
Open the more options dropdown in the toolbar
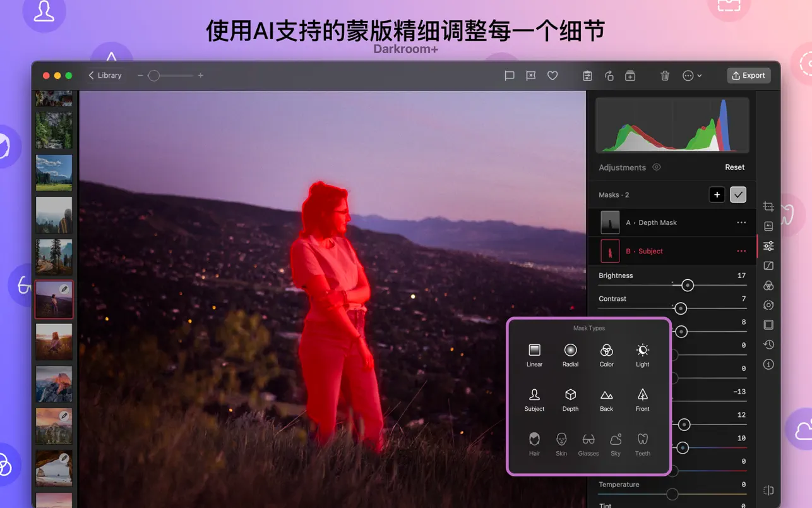pyautogui.click(x=691, y=75)
